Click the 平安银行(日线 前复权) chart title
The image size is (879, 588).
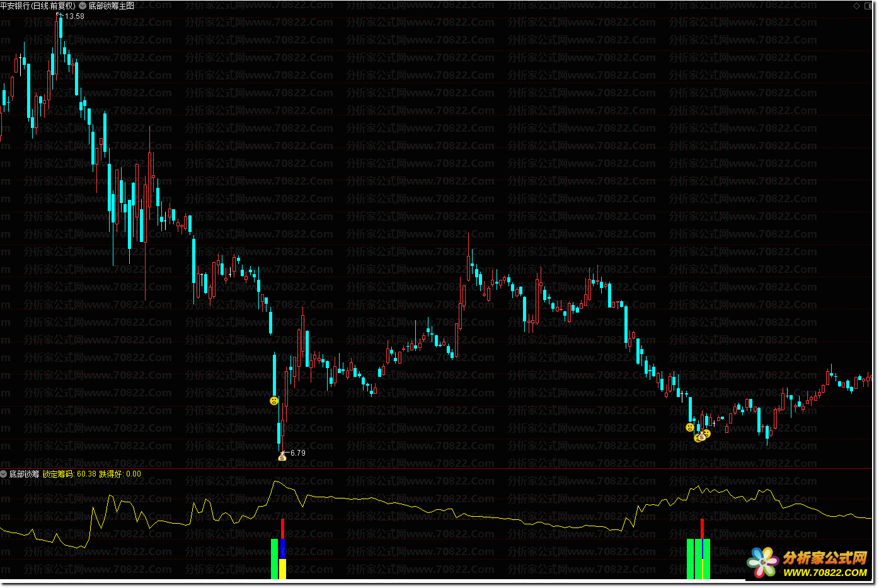click(x=38, y=6)
